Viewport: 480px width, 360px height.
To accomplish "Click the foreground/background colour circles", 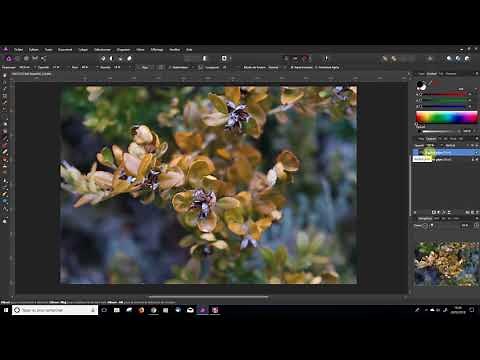I will coord(421,85).
